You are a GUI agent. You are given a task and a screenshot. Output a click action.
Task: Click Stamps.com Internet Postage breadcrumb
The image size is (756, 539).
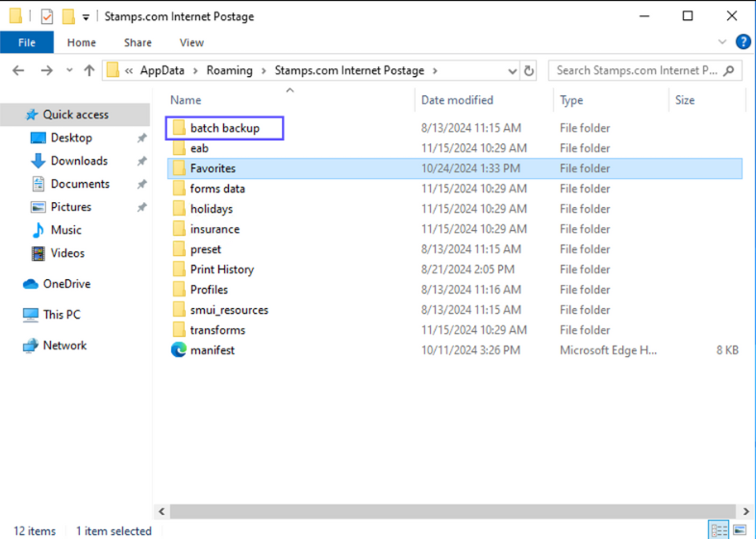[x=349, y=70]
